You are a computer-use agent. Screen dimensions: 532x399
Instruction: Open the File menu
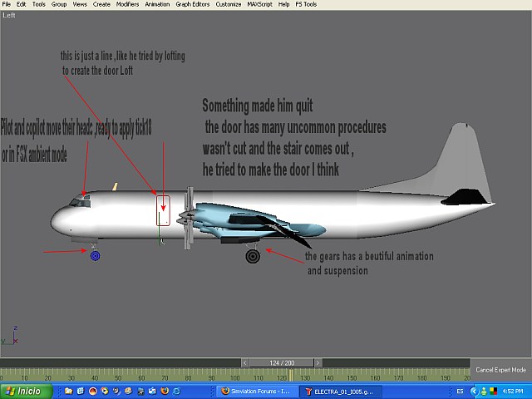click(x=7, y=4)
